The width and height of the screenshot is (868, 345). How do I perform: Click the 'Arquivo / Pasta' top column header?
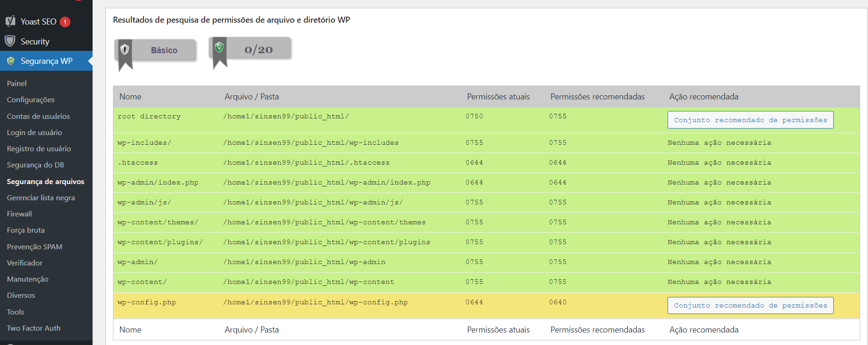pos(252,97)
